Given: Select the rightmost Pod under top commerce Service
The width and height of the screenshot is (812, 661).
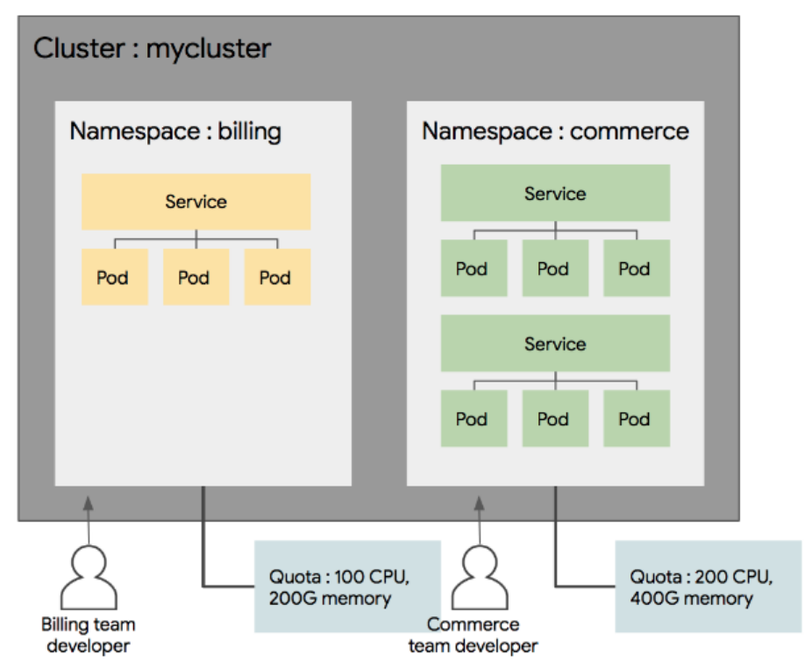Looking at the screenshot, I should pyautogui.click(x=636, y=267).
